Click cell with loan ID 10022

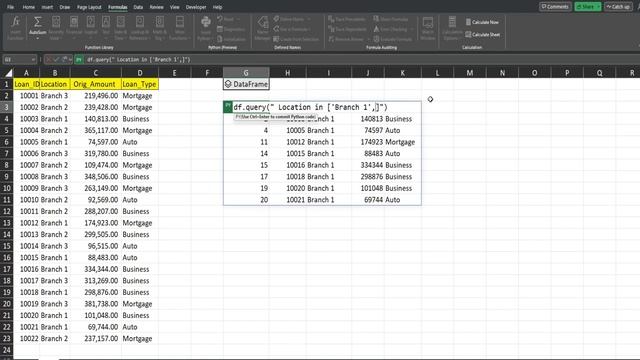(x=27, y=339)
